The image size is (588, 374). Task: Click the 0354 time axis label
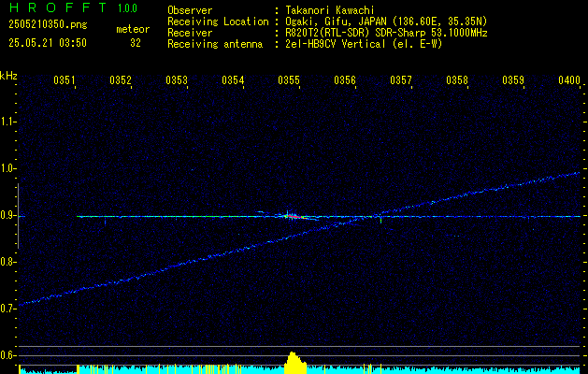233,79
